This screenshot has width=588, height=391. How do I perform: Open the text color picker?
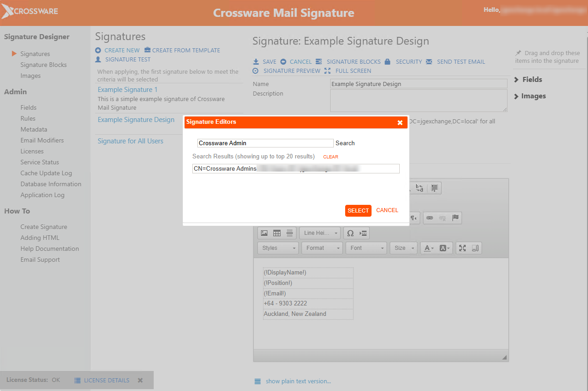click(428, 248)
